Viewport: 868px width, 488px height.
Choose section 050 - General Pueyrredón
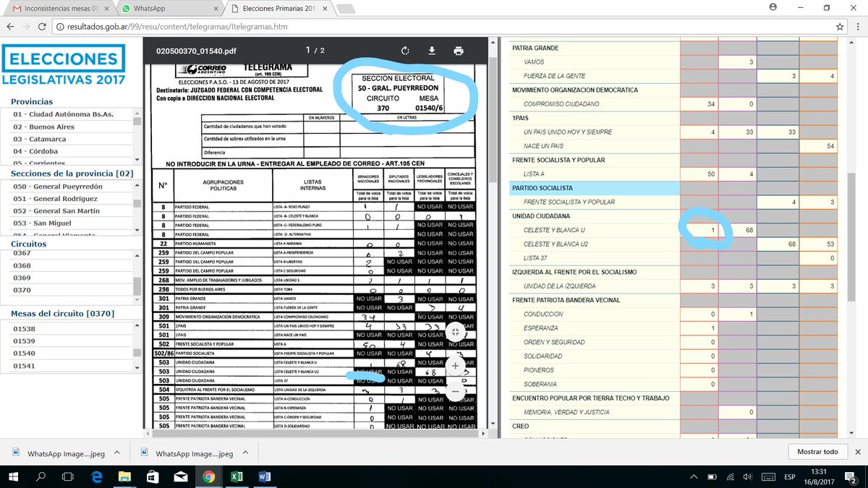[x=67, y=187]
